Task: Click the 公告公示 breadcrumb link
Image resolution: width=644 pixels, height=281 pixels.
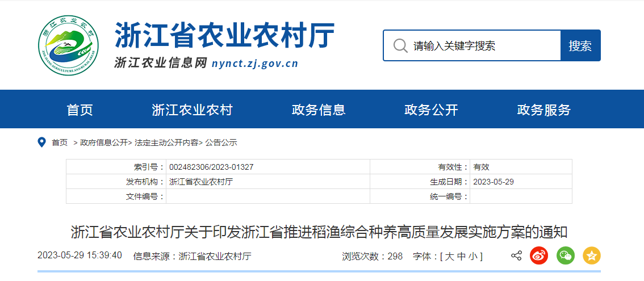Action: tap(221, 143)
